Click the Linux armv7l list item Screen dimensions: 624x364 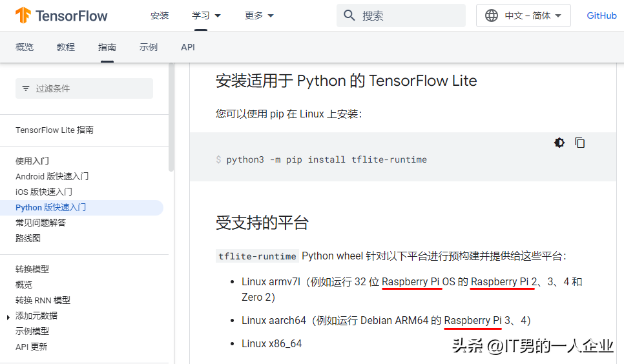coord(412,289)
